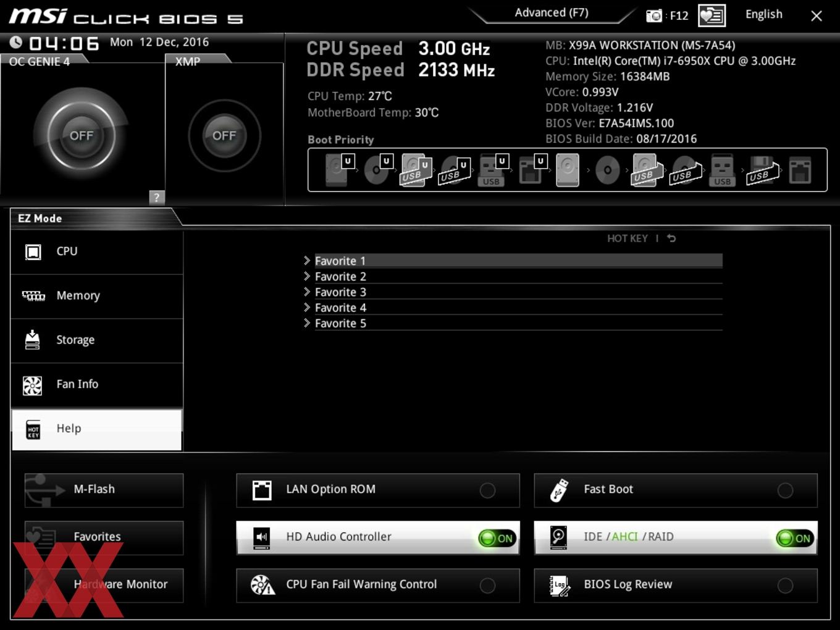Open the CPU section in EZ Mode sidebar
Viewport: 840px width, 630px height.
point(97,252)
